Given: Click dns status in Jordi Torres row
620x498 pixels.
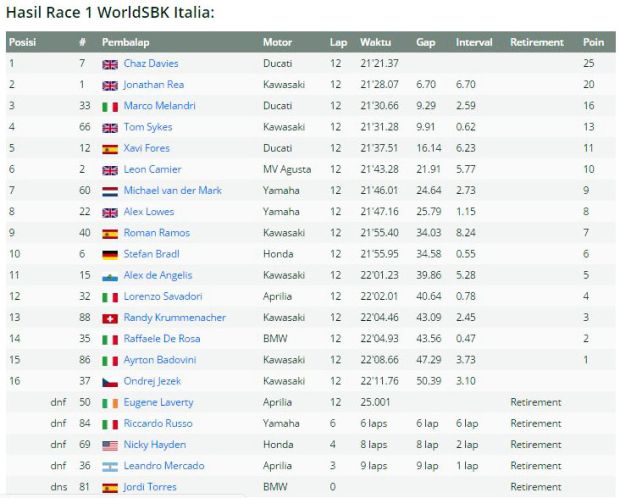Looking at the screenshot, I should [59, 487].
